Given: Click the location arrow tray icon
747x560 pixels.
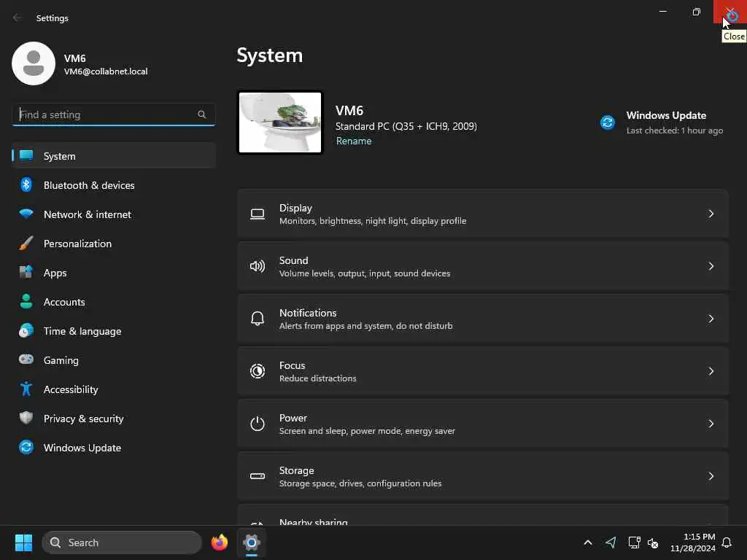Looking at the screenshot, I should [611, 542].
